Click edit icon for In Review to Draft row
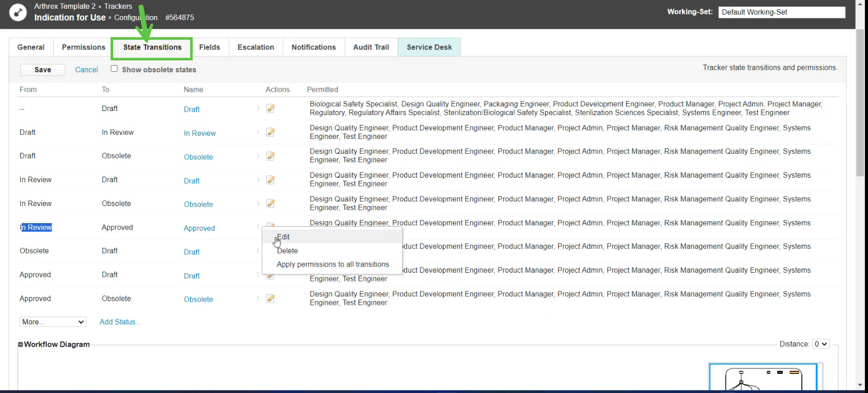Image resolution: width=868 pixels, height=393 pixels. pos(270,180)
